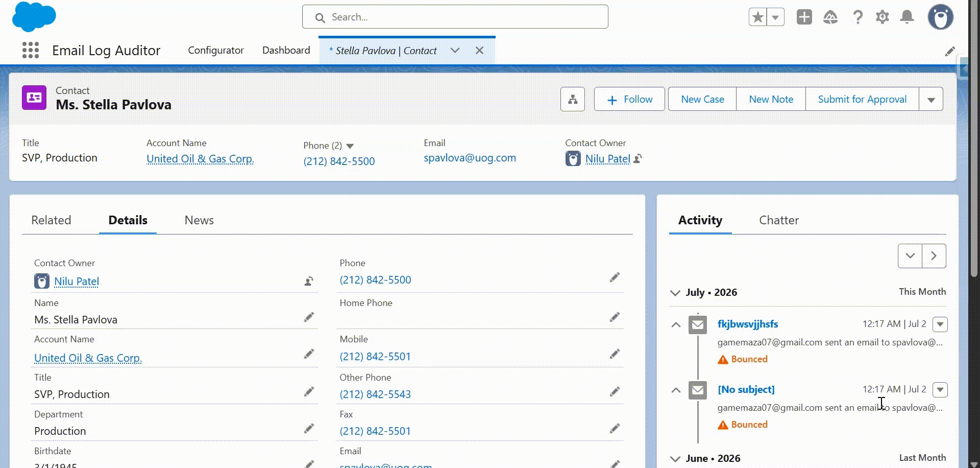
Task: Click the purple Contact record icon
Action: point(34,98)
